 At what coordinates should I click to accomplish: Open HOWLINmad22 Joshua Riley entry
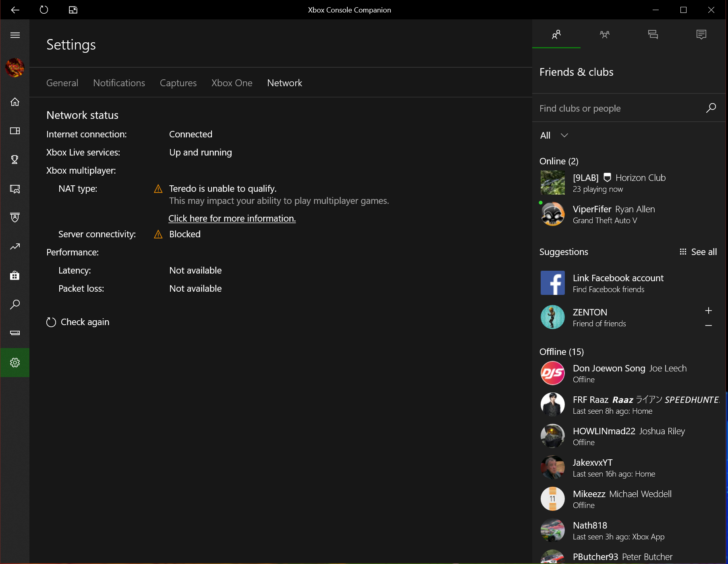[x=629, y=436]
